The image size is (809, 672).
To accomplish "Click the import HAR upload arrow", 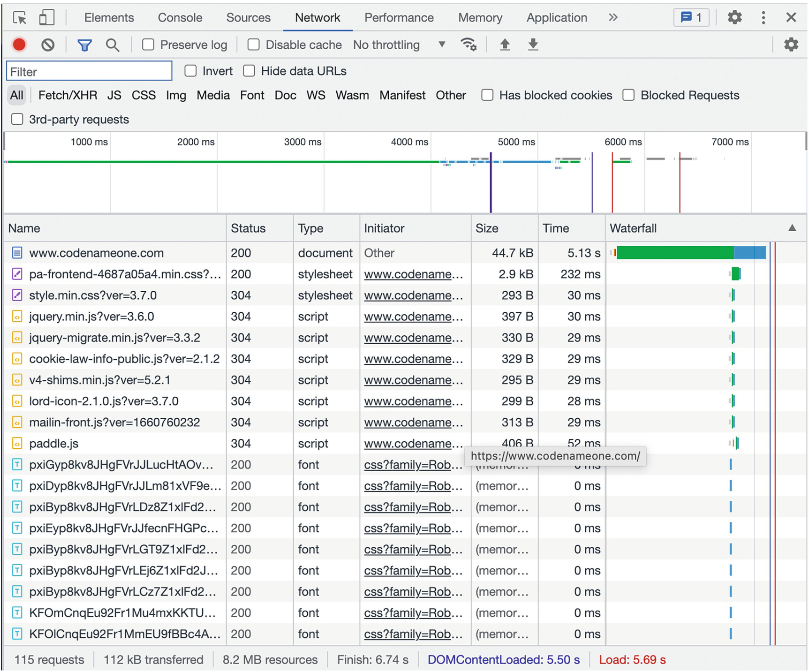I will click(x=505, y=45).
